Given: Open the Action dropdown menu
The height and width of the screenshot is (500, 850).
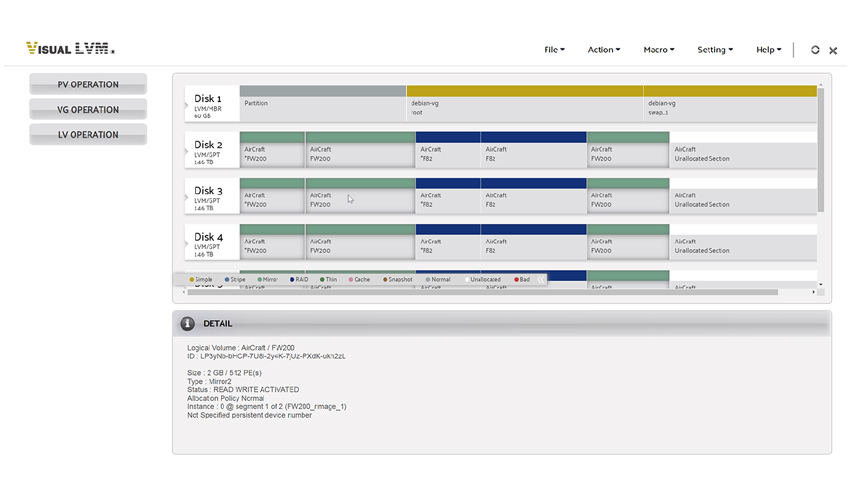Looking at the screenshot, I should tap(603, 50).
